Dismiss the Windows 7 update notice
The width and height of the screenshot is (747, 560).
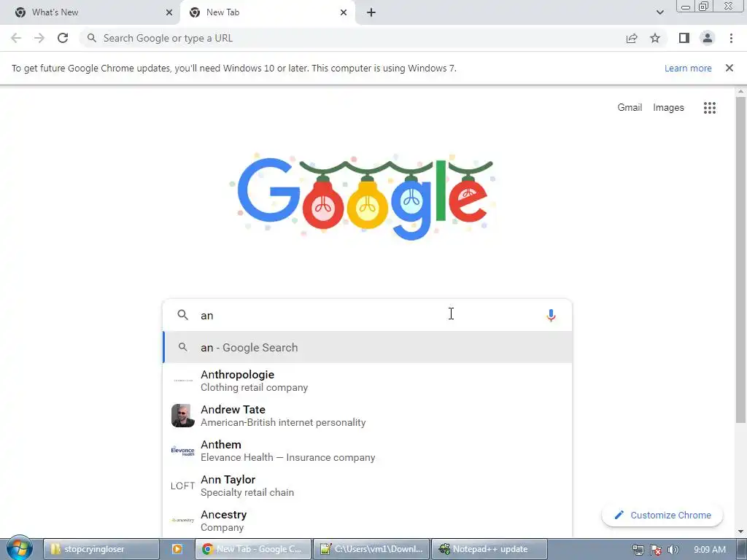coord(729,68)
